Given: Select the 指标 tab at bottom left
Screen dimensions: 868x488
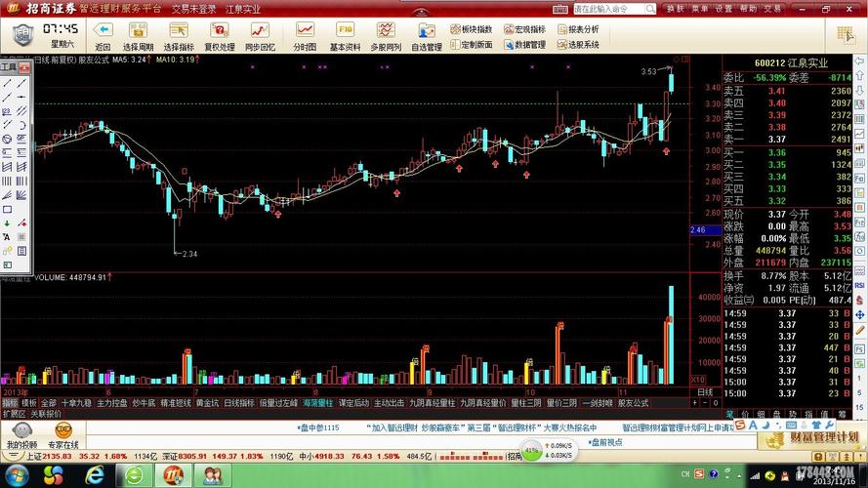Looking at the screenshot, I should pyautogui.click(x=10, y=403).
